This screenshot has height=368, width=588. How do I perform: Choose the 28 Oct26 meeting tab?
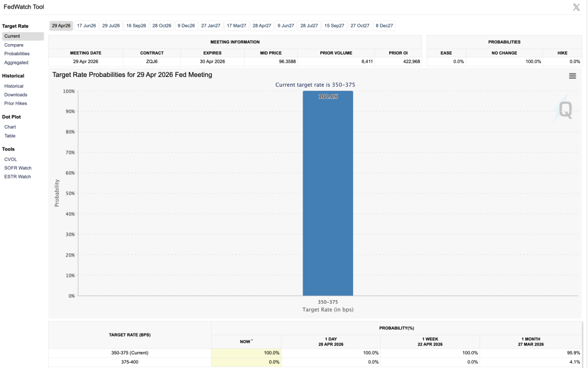pyautogui.click(x=161, y=26)
